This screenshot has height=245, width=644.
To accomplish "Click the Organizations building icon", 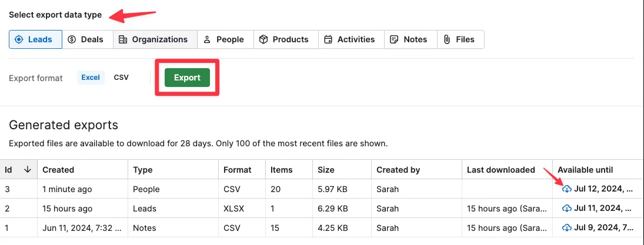I will pyautogui.click(x=123, y=39).
